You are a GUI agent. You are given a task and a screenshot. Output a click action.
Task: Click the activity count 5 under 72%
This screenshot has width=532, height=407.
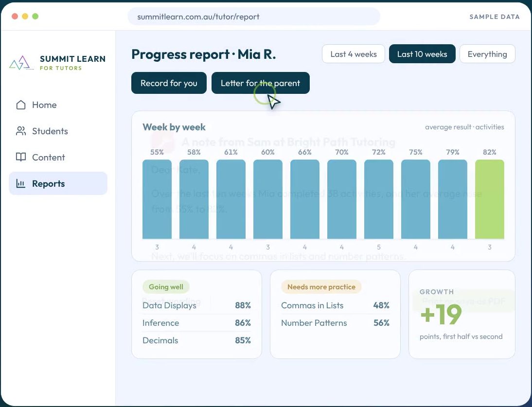[379, 247]
